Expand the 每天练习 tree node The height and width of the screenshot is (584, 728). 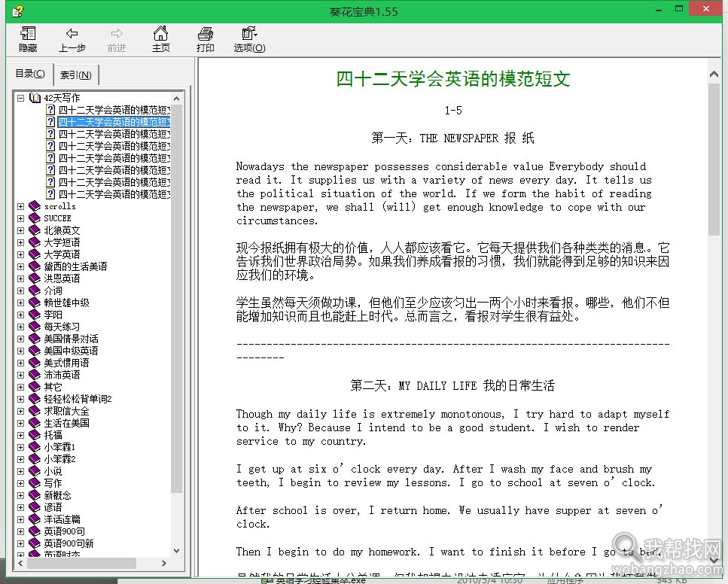(x=20, y=327)
